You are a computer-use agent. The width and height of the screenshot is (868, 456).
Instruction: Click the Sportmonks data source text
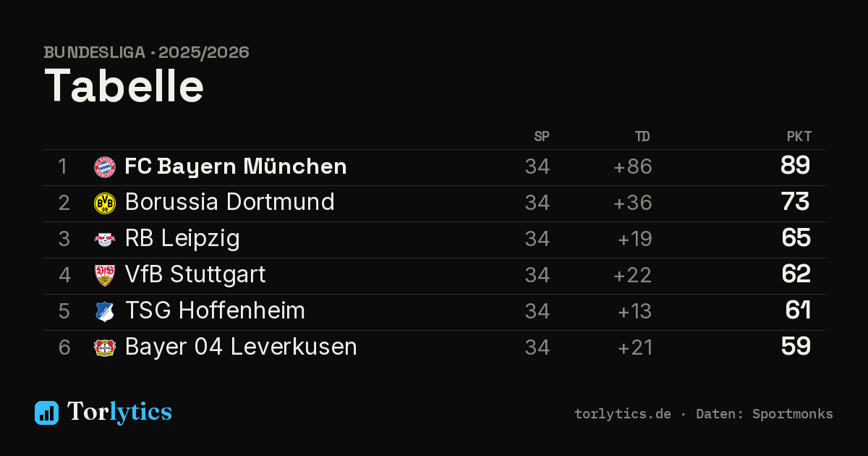point(793,414)
